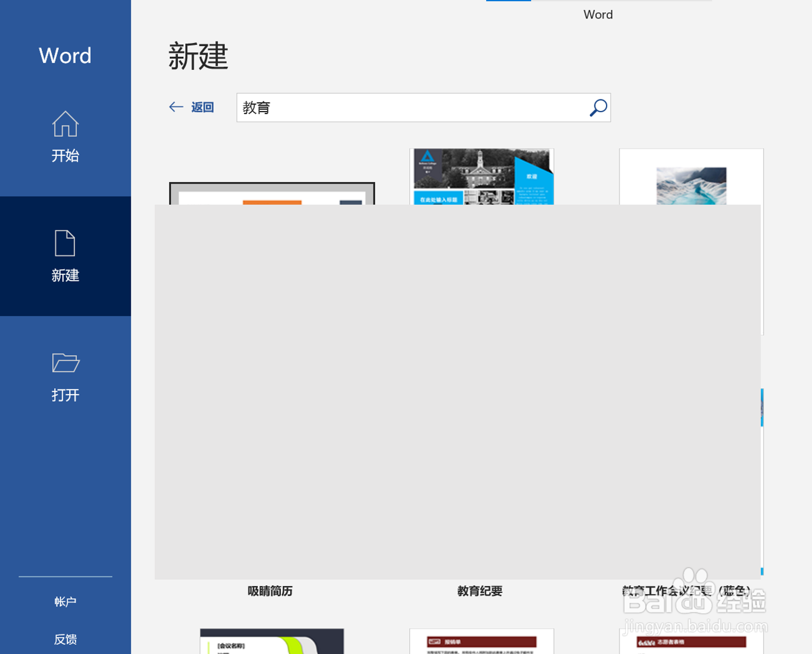
Task: Select the 开始 home icon in sidebar
Action: tap(65, 124)
